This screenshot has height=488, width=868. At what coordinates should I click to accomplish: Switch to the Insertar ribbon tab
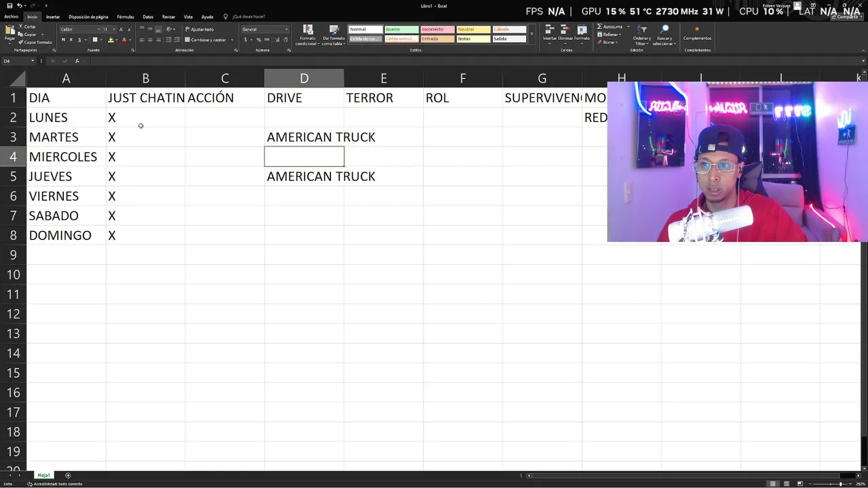coord(53,17)
